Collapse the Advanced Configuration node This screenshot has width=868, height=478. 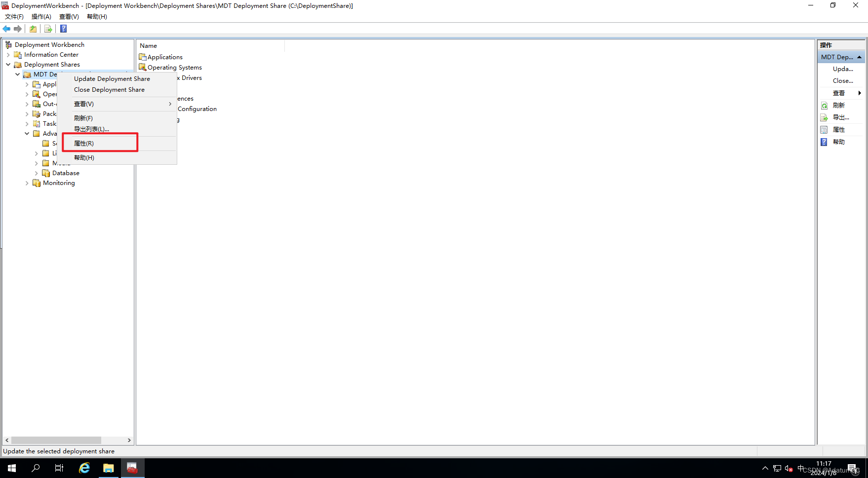(27, 134)
